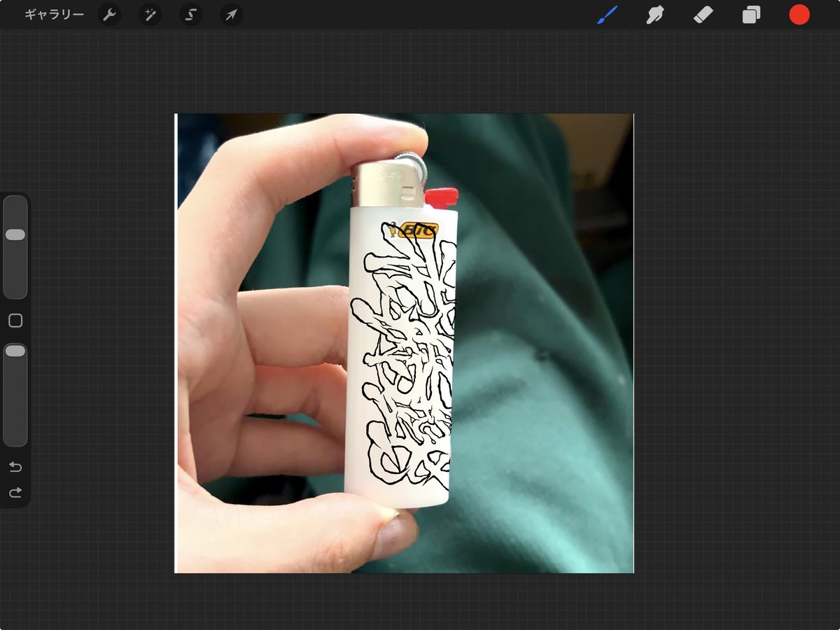Select the Smudge tool

(x=654, y=15)
